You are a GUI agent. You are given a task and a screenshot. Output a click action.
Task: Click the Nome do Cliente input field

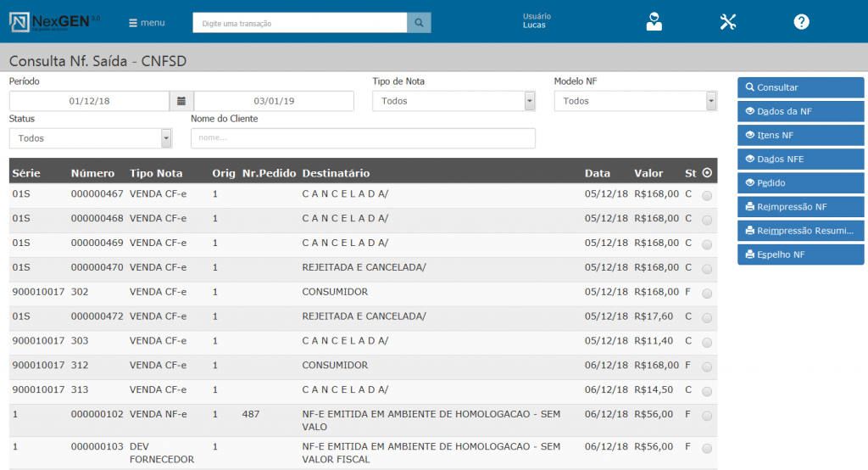click(x=363, y=138)
